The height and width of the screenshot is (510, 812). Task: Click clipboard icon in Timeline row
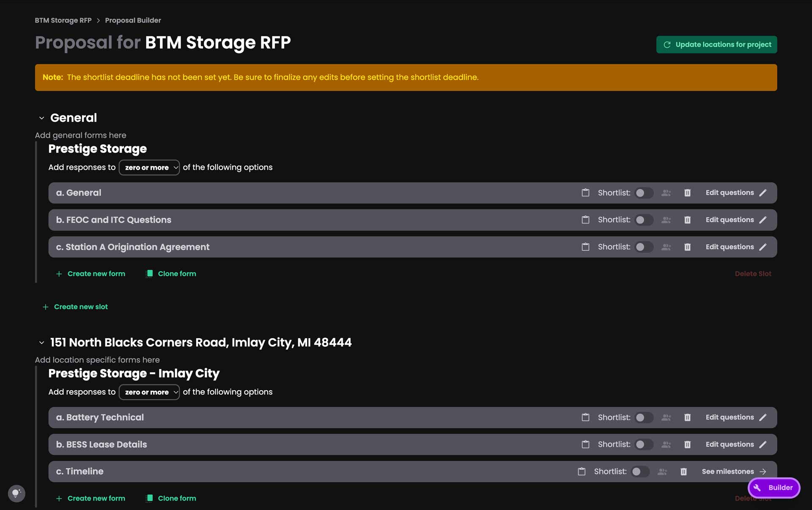pos(582,471)
